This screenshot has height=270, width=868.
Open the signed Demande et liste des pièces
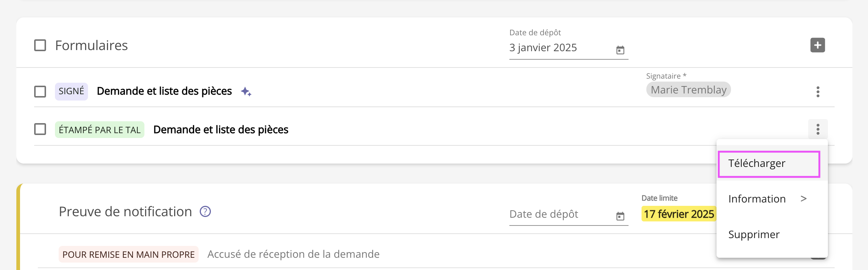tap(164, 91)
